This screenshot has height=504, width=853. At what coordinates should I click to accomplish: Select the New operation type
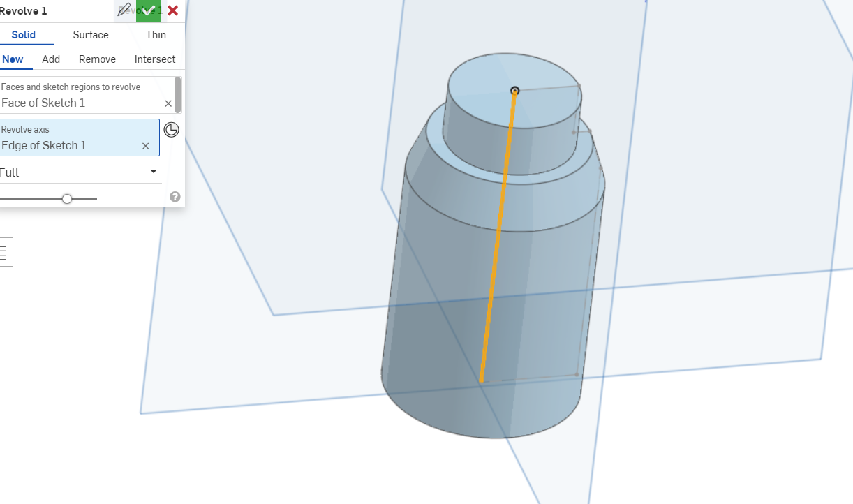pos(13,59)
